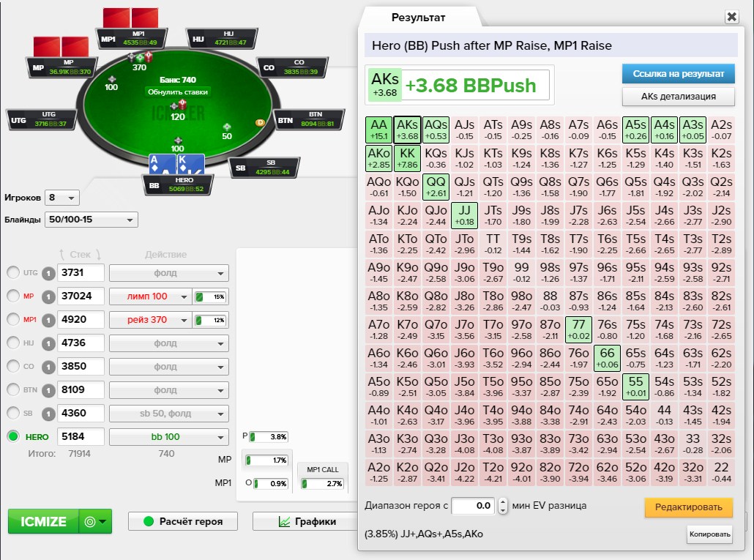Click the Копировать button
Viewport: 754px width, 560px height.
coord(710,534)
